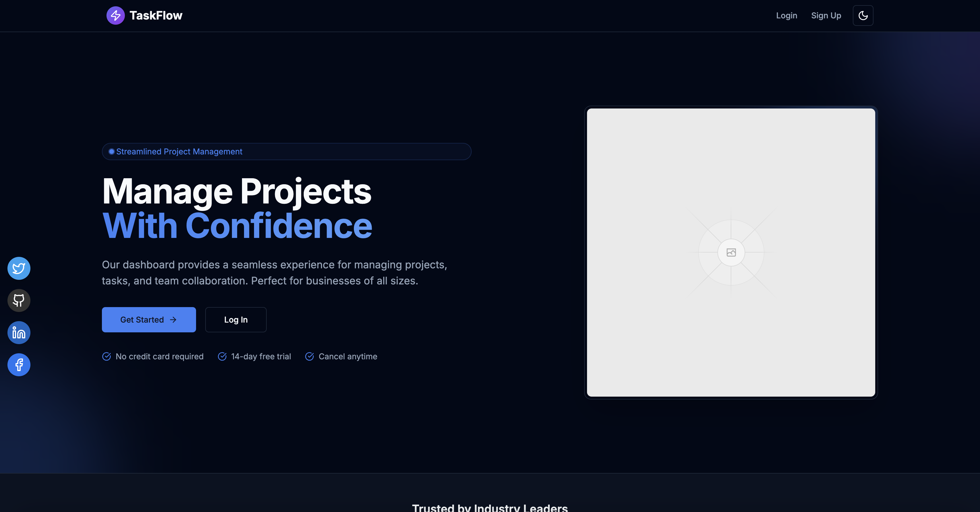Toggle dark mode with the moon icon
This screenshot has width=980, height=512.
point(863,15)
